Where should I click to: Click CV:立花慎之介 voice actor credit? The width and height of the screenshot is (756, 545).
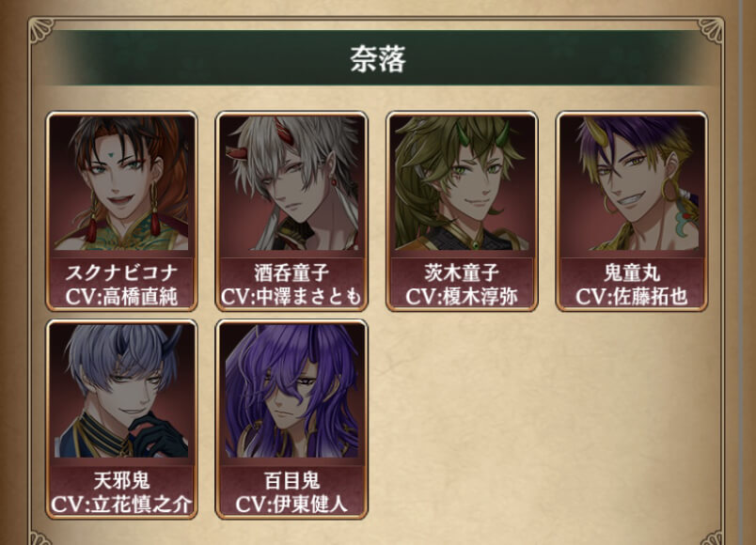[x=121, y=504]
